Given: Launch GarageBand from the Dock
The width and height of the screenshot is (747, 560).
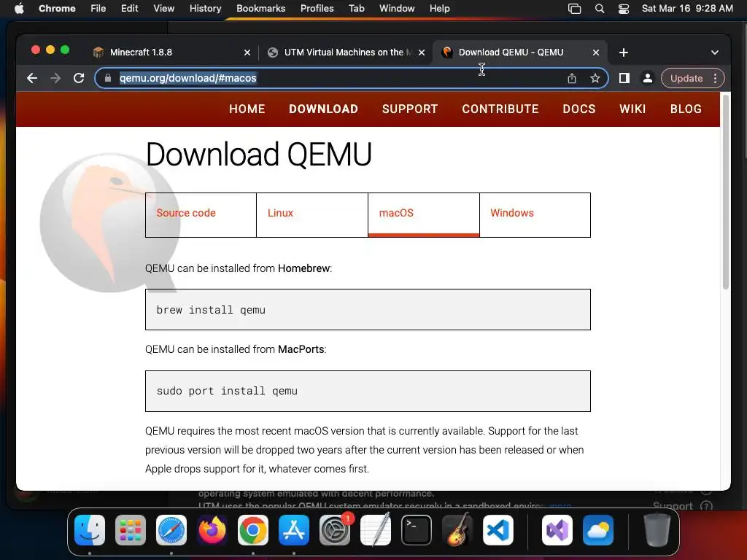Looking at the screenshot, I should click(x=457, y=530).
